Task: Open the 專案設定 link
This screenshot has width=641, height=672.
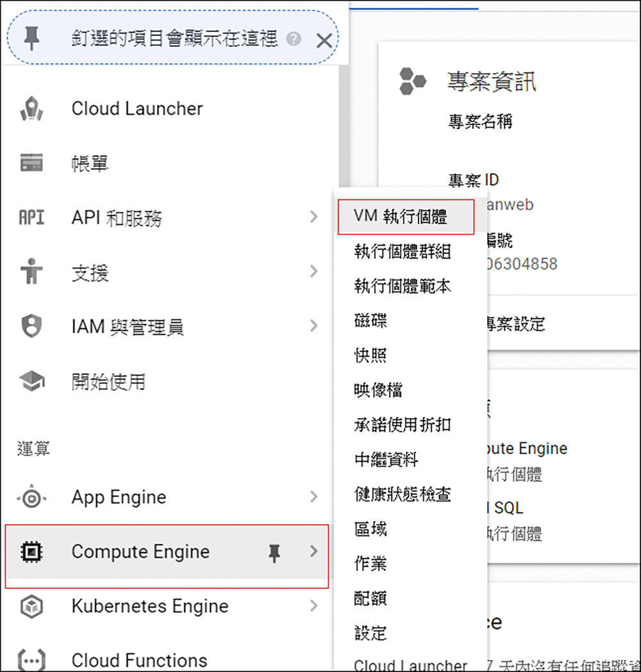Action: [x=515, y=324]
